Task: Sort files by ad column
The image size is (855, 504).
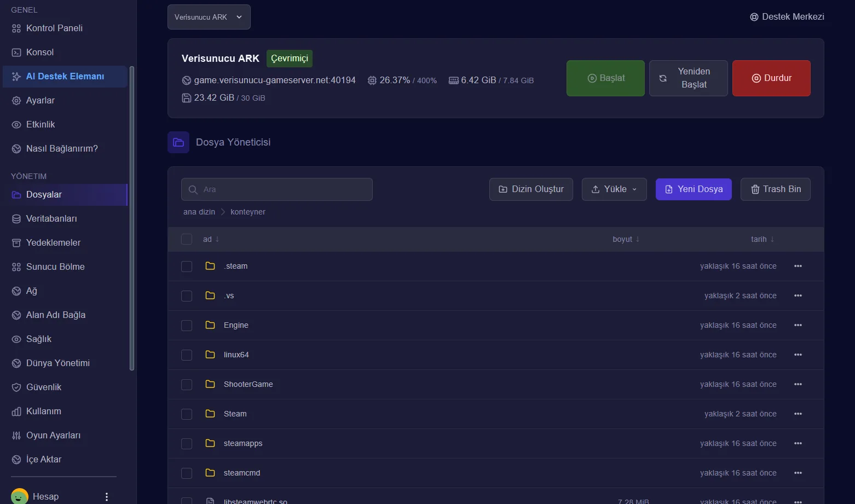Action: pos(211,239)
